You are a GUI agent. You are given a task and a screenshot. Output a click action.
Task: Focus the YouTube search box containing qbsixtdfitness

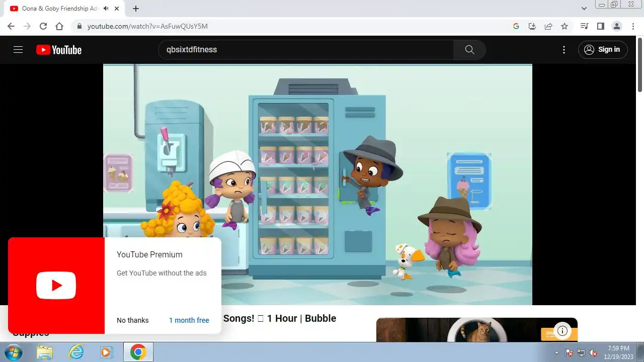[306, 50]
